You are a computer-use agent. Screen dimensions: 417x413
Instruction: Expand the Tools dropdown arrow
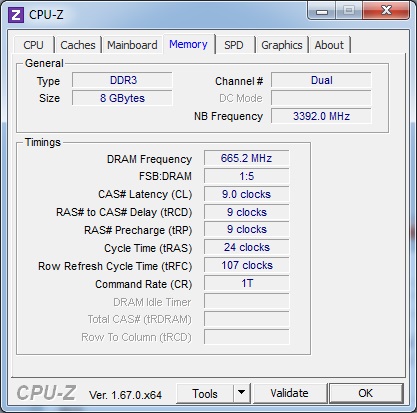coord(242,394)
